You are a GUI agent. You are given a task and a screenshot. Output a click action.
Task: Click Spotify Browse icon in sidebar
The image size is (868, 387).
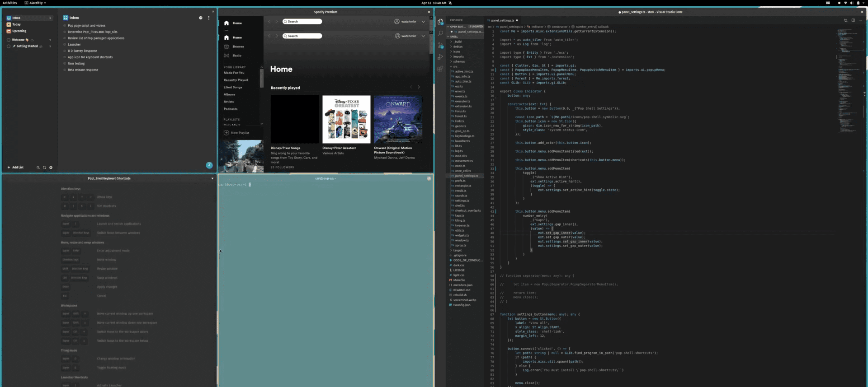pos(226,47)
